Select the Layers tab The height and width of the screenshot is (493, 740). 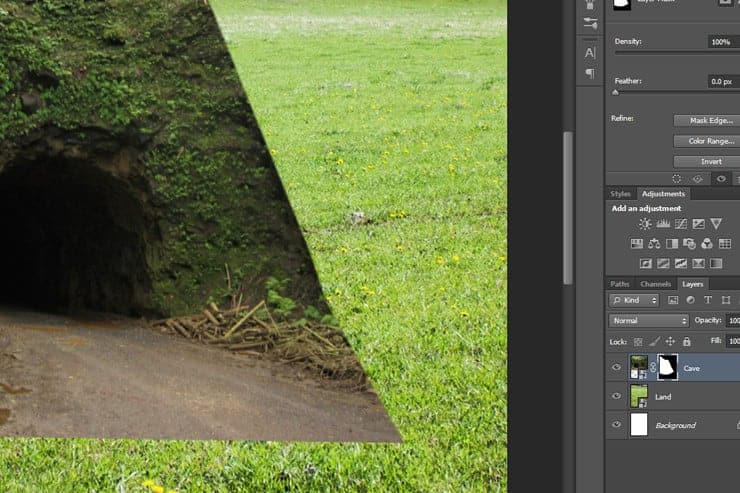pyautogui.click(x=692, y=284)
